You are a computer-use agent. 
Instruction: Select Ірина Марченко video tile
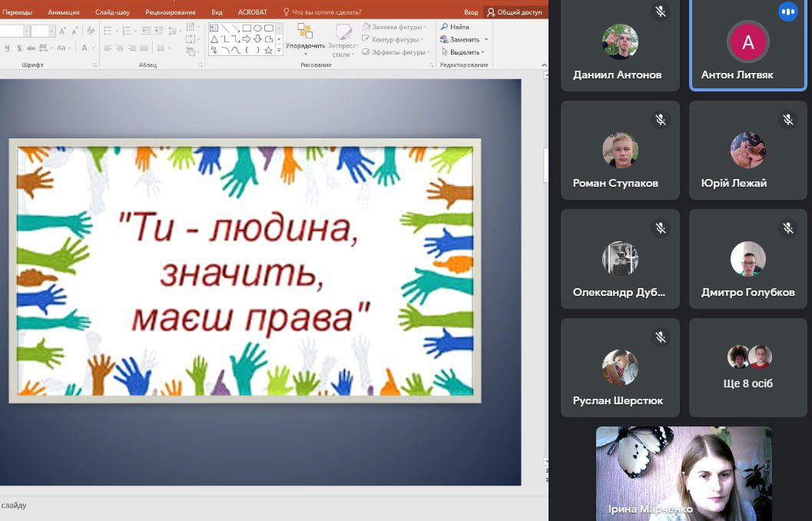pos(684,473)
